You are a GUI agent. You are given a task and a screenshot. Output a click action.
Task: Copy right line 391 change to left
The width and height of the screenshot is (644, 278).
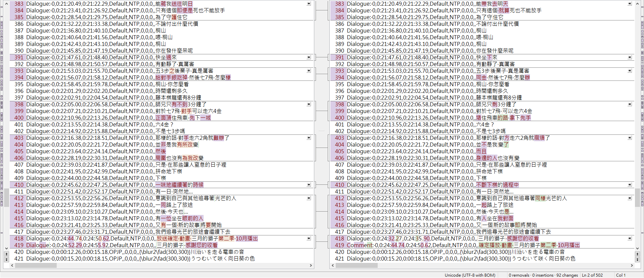click(630, 57)
